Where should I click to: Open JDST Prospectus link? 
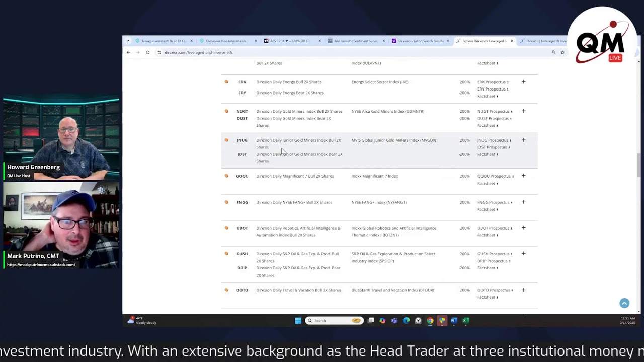point(493,147)
